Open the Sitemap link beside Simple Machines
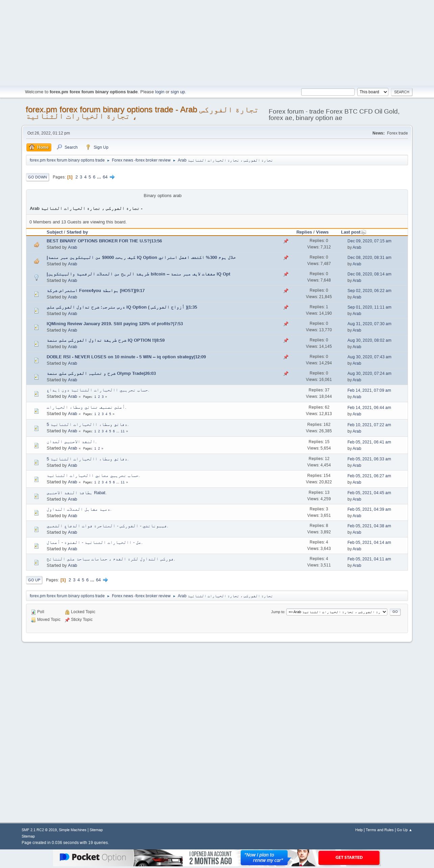This screenshot has width=434, height=868. (96, 830)
